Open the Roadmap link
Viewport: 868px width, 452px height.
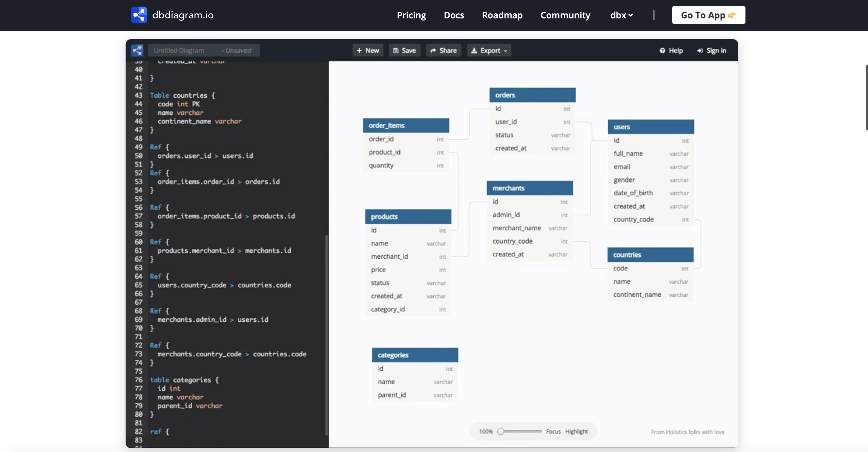click(x=502, y=15)
